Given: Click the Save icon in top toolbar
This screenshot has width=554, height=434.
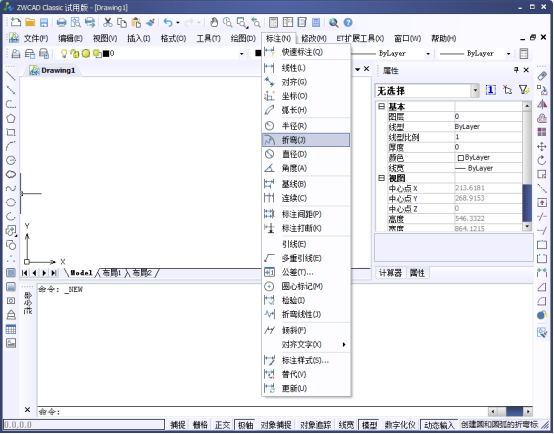Looking at the screenshot, I should coord(44,23).
